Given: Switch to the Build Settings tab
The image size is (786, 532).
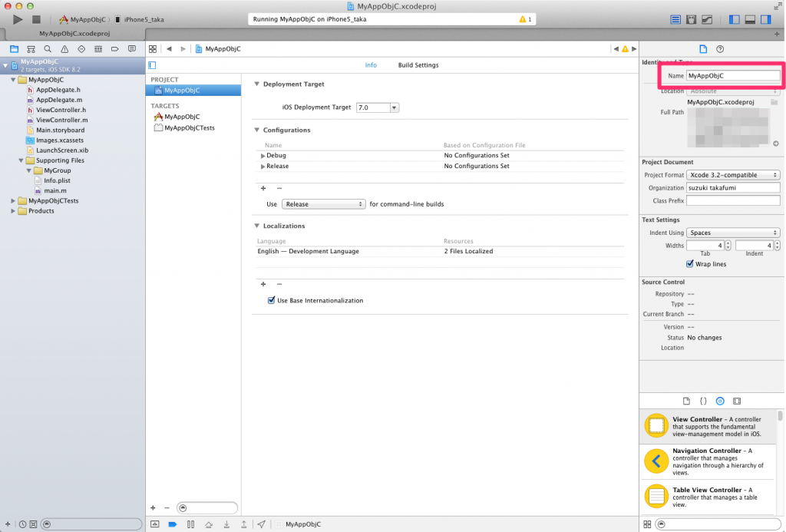Looking at the screenshot, I should [418, 65].
